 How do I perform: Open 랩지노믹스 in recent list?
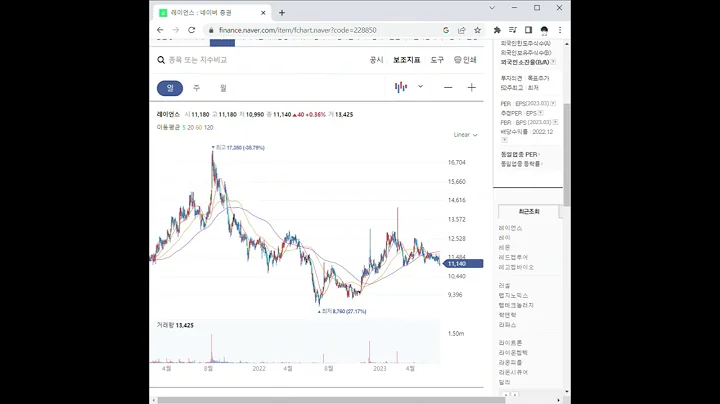coord(513,295)
